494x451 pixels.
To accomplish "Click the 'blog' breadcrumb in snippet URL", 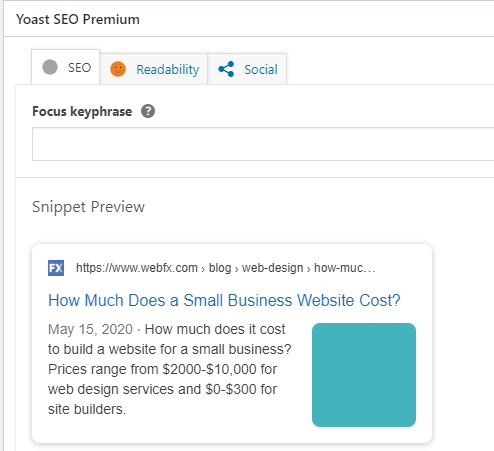I will pyautogui.click(x=220, y=268).
